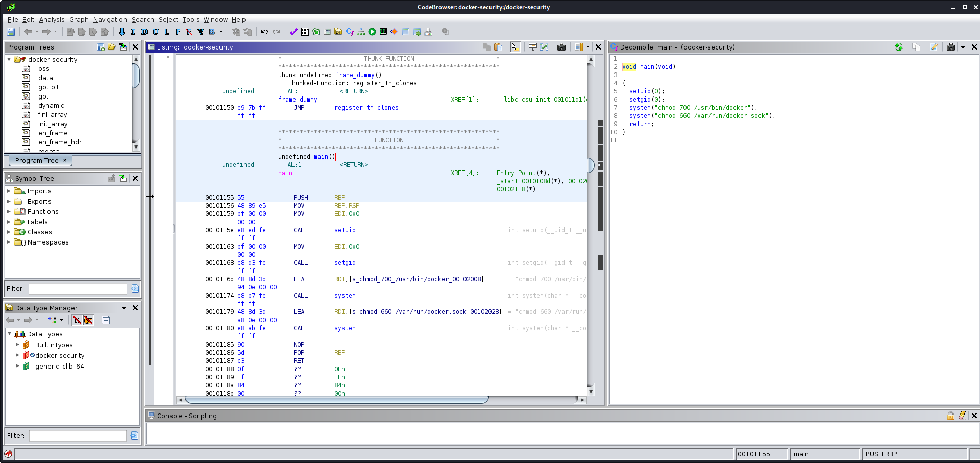Viewport: 980px width, 463px height.
Task: Expand BuiltInTypes in Data Type Manager
Action: coord(18,345)
